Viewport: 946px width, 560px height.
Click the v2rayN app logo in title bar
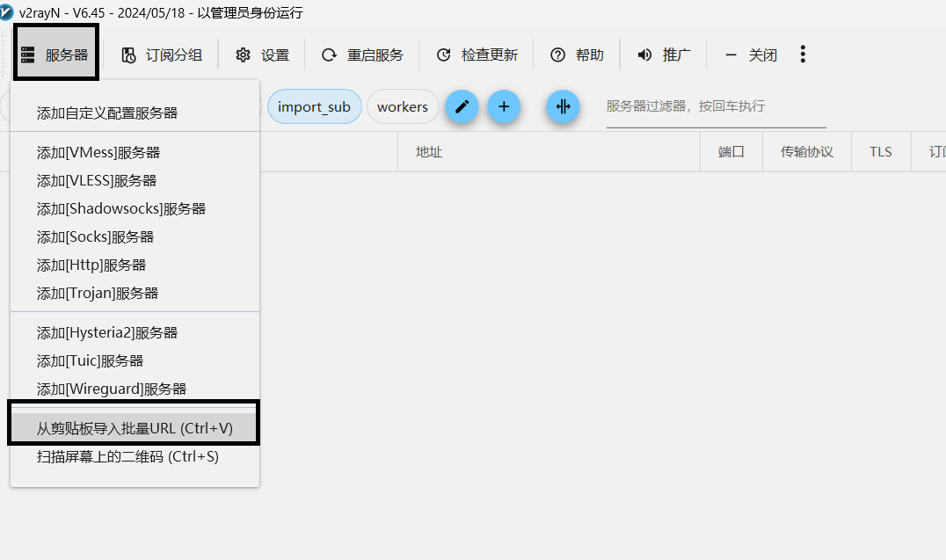8,12
